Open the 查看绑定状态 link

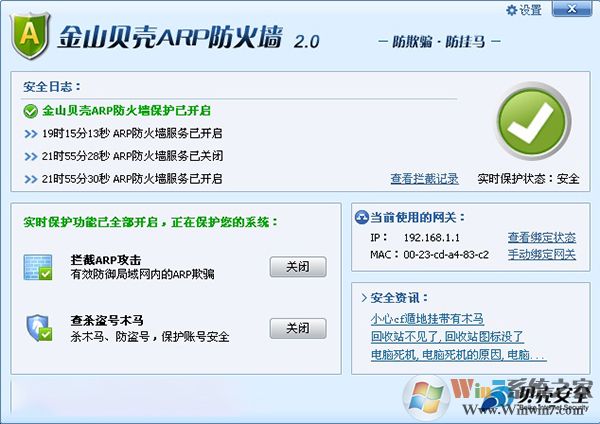[x=542, y=238]
